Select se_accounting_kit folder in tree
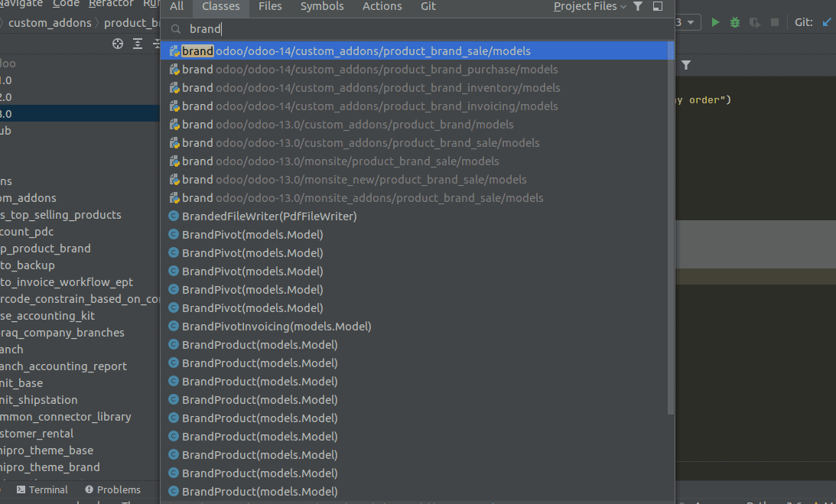Screen dimensions: 836x504 point(47,316)
